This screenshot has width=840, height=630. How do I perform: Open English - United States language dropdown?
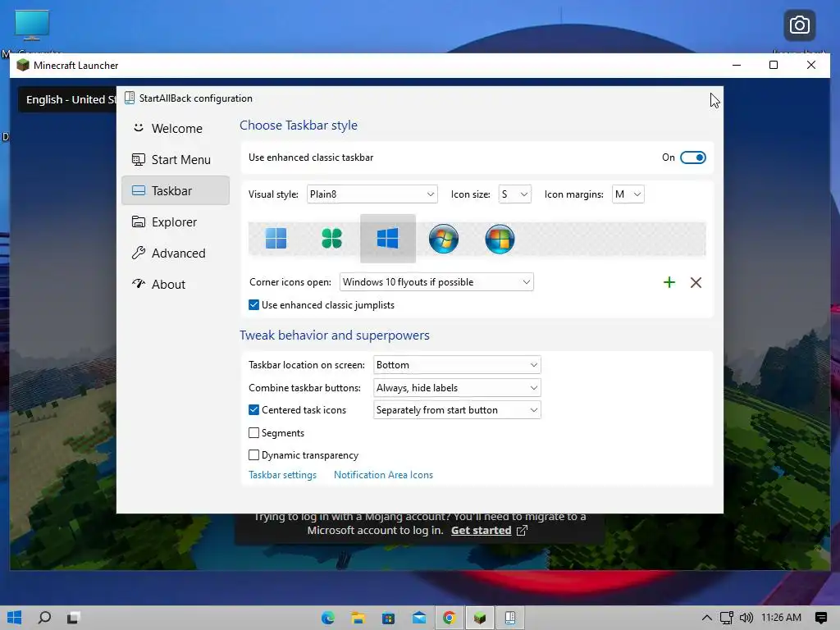click(x=67, y=99)
